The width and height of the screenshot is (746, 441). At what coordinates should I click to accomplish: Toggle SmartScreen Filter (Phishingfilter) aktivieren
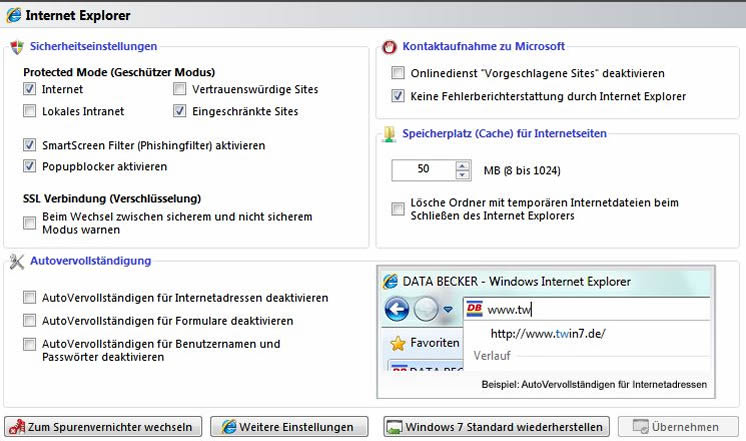click(x=29, y=145)
